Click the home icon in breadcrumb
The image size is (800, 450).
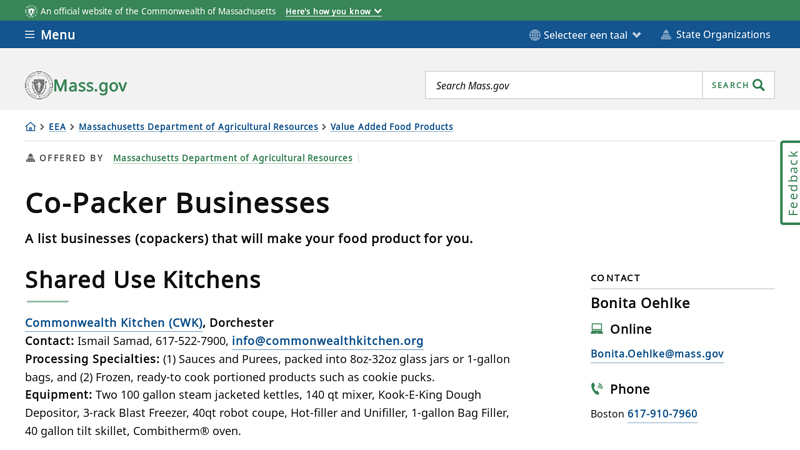pos(30,127)
